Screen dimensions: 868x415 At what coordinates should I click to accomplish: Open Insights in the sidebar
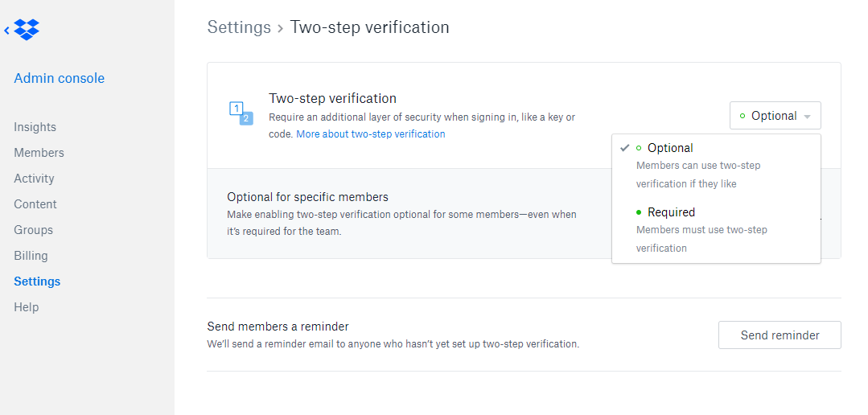click(35, 127)
